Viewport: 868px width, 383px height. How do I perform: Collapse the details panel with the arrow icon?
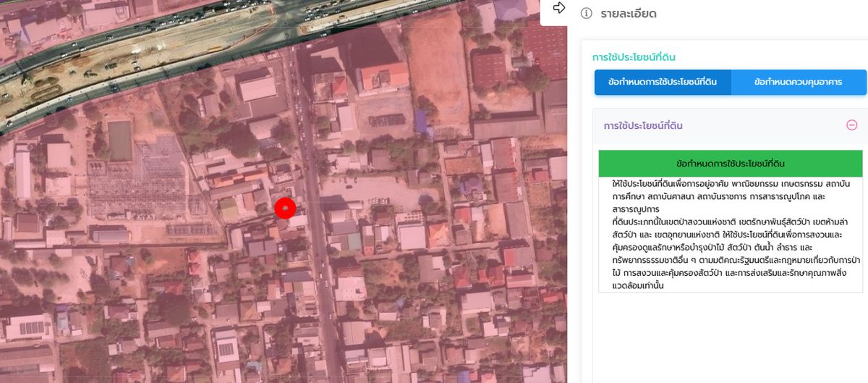(x=558, y=8)
